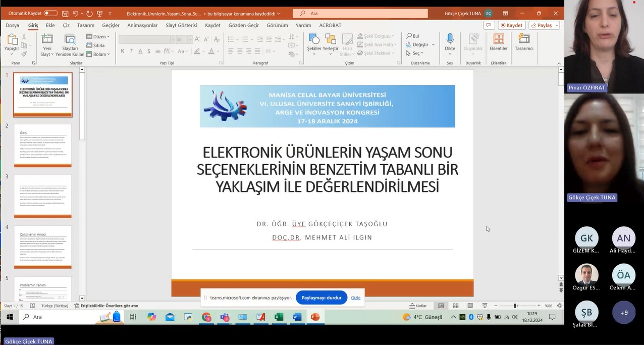Screen dimensions: 644x345
Task: Open the Tasarım ribbon tab
Action: tap(86, 25)
